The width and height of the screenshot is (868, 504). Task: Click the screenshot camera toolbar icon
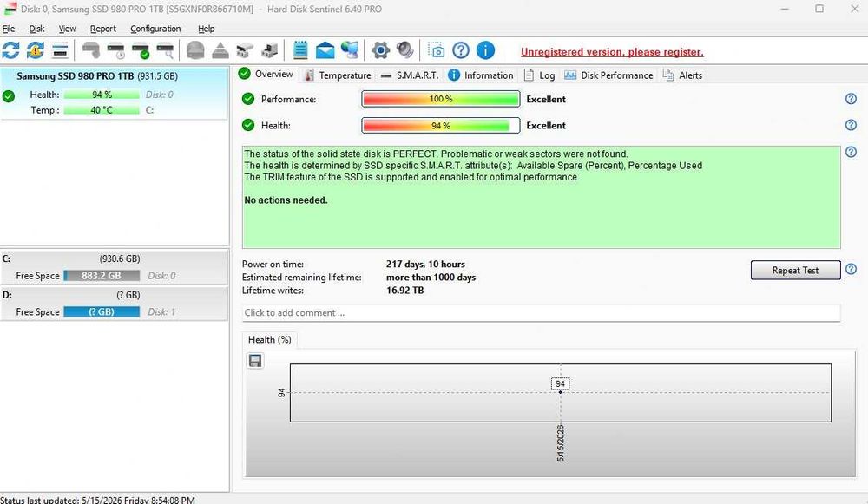pyautogui.click(x=436, y=50)
